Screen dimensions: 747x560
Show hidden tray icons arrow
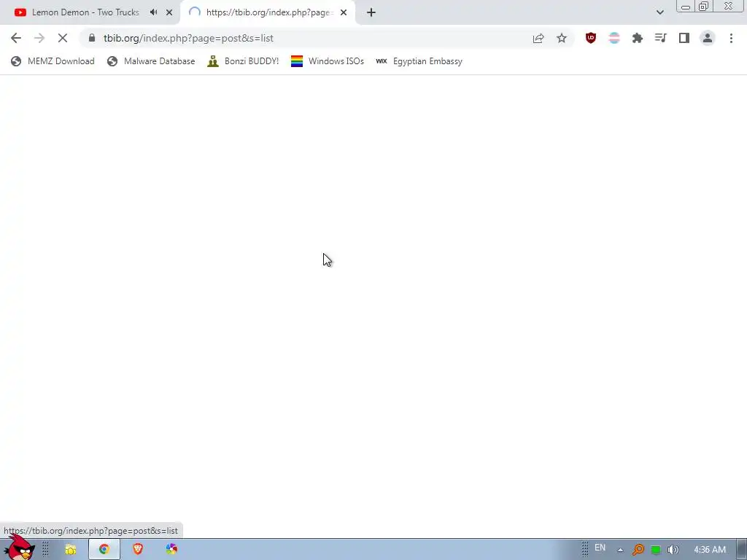(620, 550)
